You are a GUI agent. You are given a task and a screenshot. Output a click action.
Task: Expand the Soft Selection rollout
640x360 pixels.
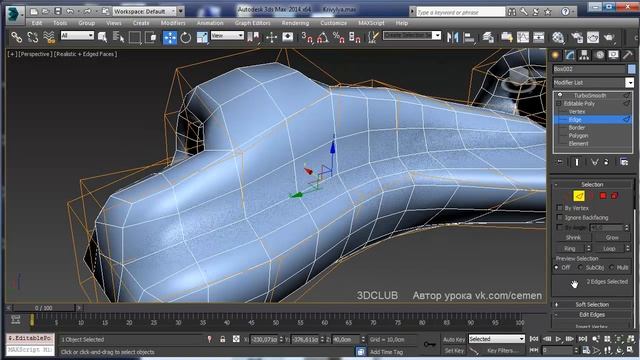point(592,304)
